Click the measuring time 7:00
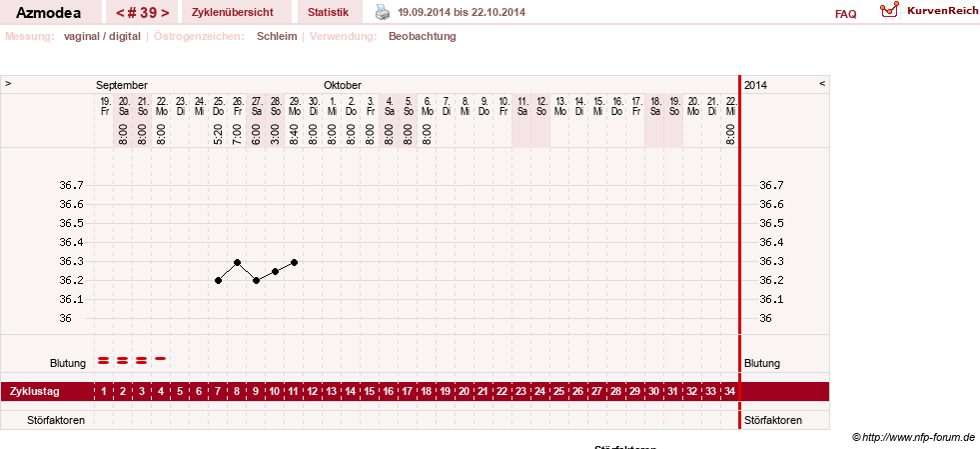Image resolution: width=980 pixels, height=449 pixels. point(237,134)
